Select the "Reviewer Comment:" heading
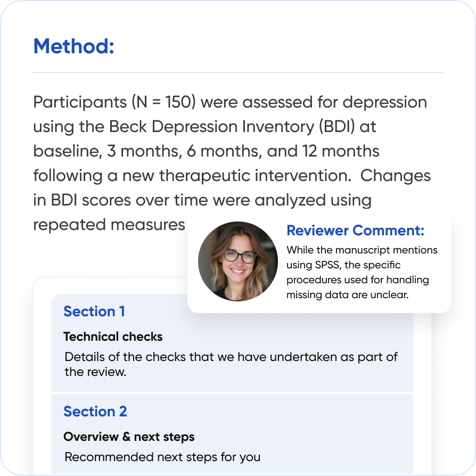Image resolution: width=476 pixels, height=476 pixels. pyautogui.click(x=355, y=231)
